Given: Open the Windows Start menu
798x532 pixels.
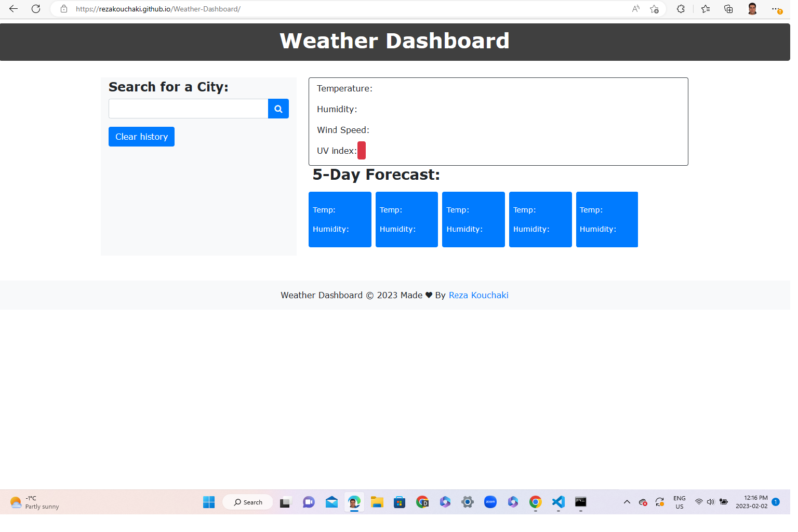Looking at the screenshot, I should point(209,502).
